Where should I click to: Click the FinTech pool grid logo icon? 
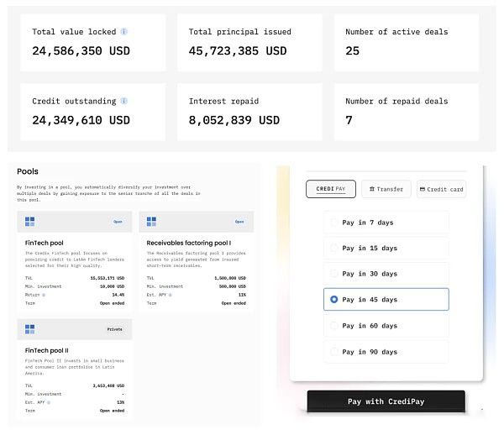pyautogui.click(x=30, y=222)
